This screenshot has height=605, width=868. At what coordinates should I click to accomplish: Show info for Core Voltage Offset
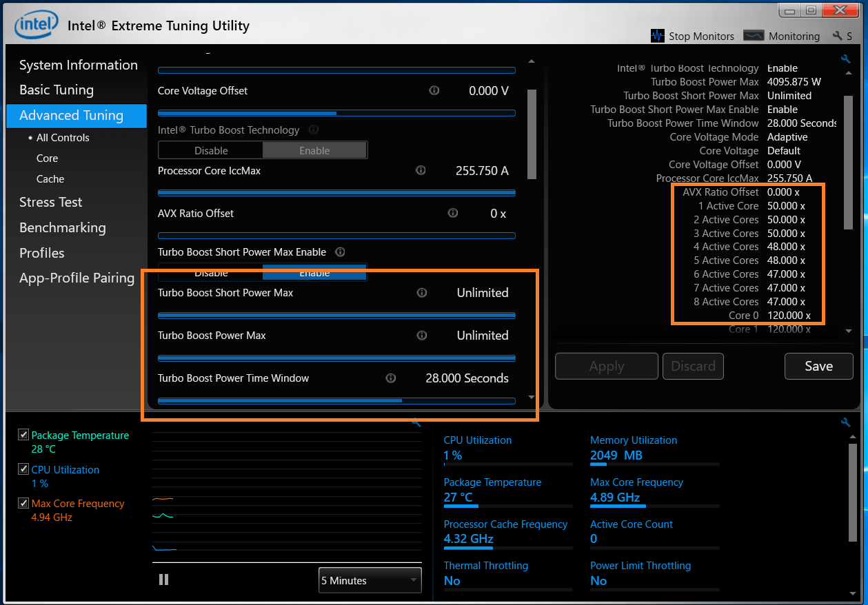(x=434, y=90)
